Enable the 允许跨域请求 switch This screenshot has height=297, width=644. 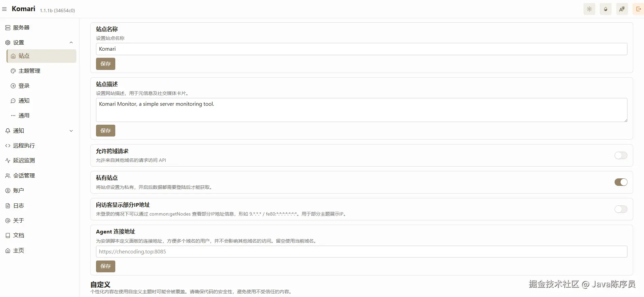[621, 155]
